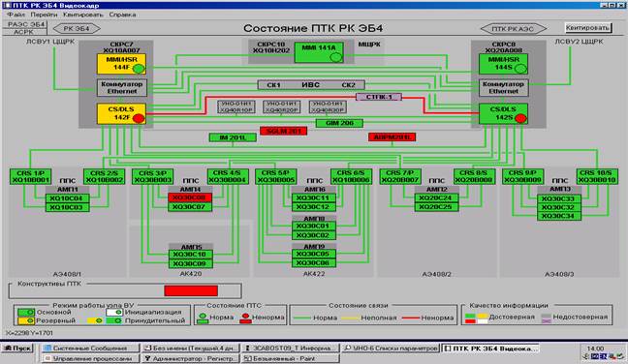Viewport: 628px width, 364px height.
Task: Click the Квитировать button at top right
Action: (x=587, y=28)
